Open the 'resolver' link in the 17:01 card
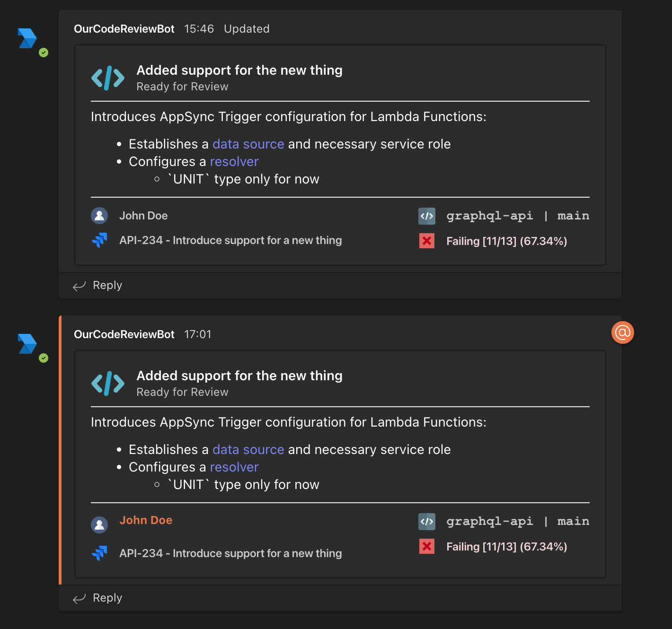 pyautogui.click(x=234, y=467)
